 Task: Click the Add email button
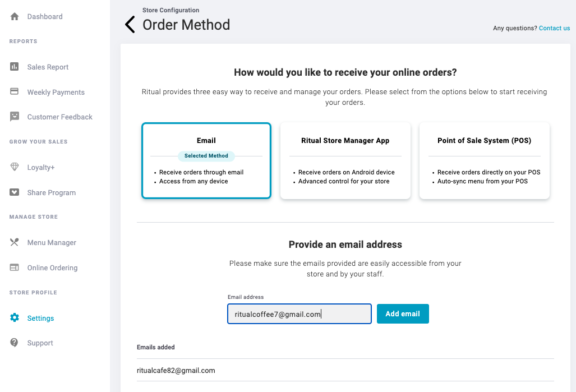tap(403, 313)
